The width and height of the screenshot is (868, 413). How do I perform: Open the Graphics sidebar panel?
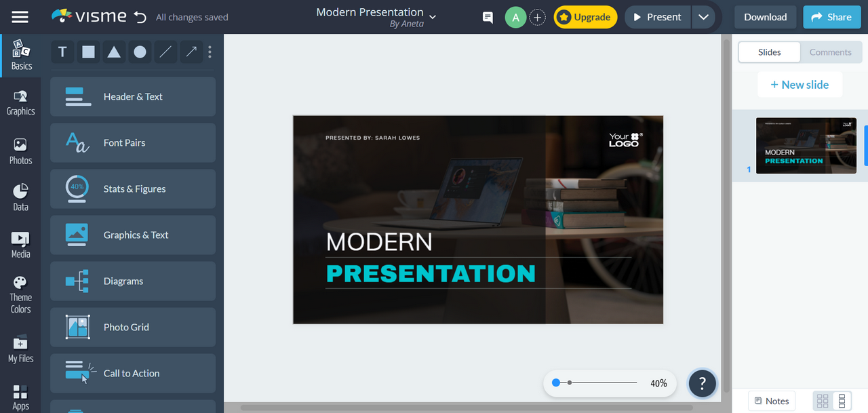click(21, 102)
